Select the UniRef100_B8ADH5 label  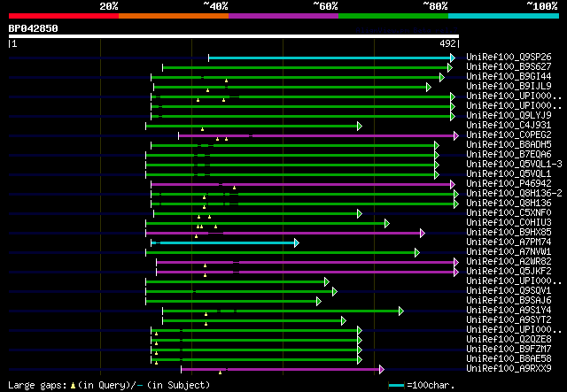point(509,144)
